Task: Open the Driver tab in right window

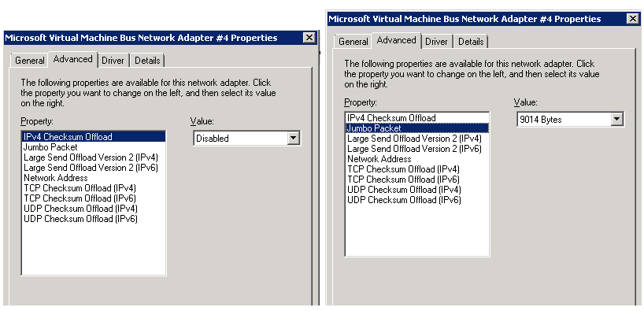Action: point(437,42)
